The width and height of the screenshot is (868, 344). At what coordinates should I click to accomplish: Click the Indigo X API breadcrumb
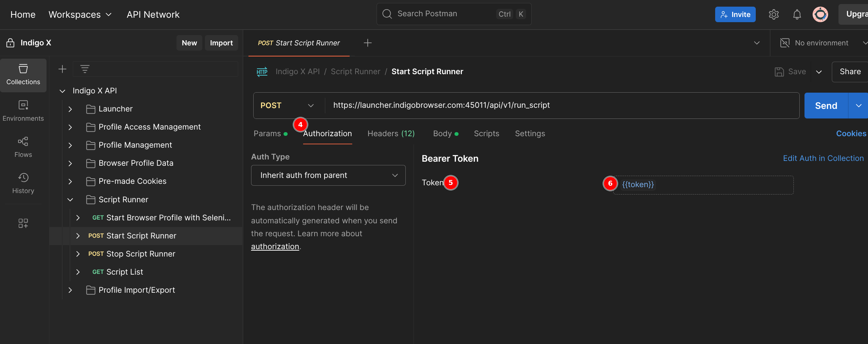point(298,72)
